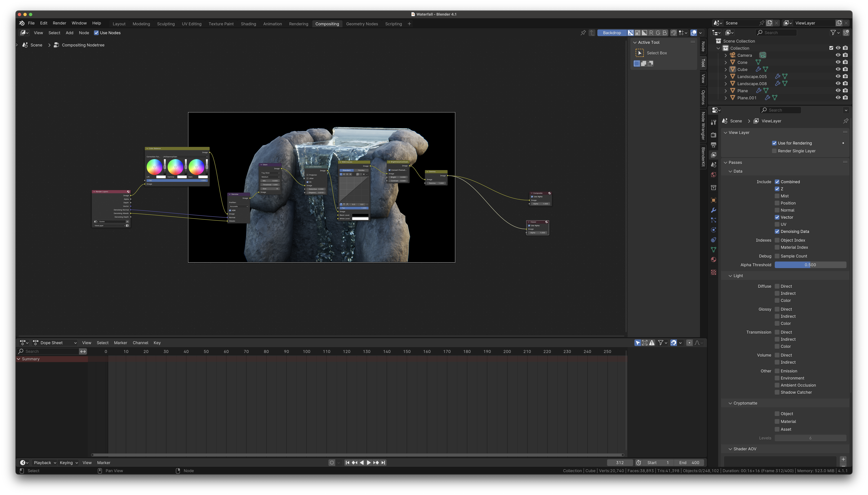
Task: Open the Playback dropdown
Action: tap(45, 463)
